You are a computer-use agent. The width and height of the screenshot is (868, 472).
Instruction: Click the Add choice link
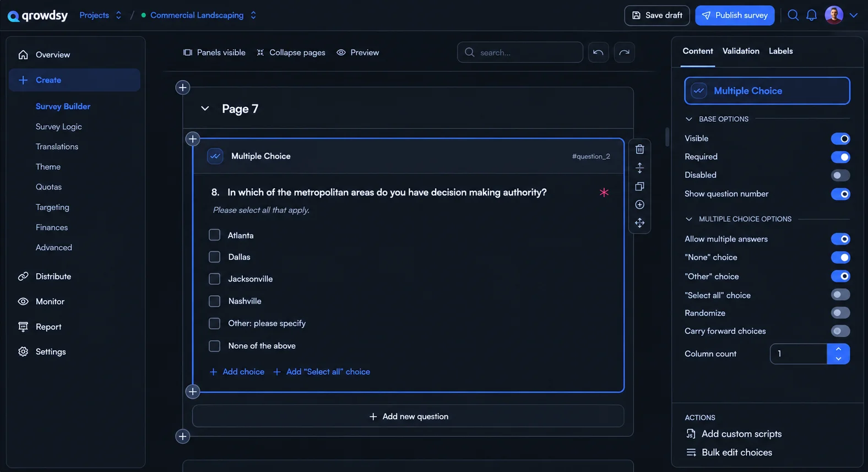tap(237, 372)
